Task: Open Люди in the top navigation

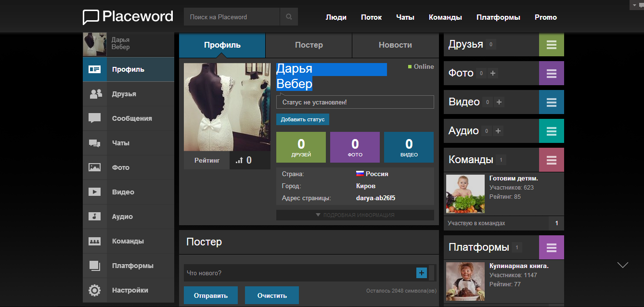Action: coord(336,17)
